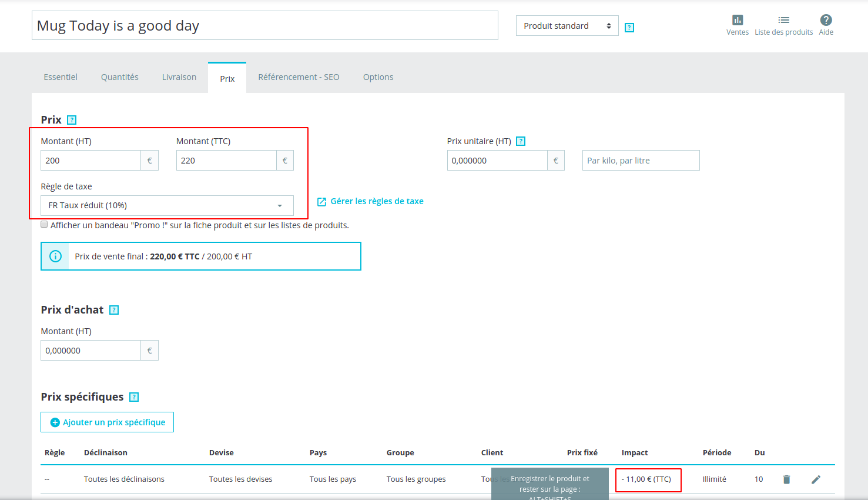Click info icon in final price box

[x=55, y=256]
